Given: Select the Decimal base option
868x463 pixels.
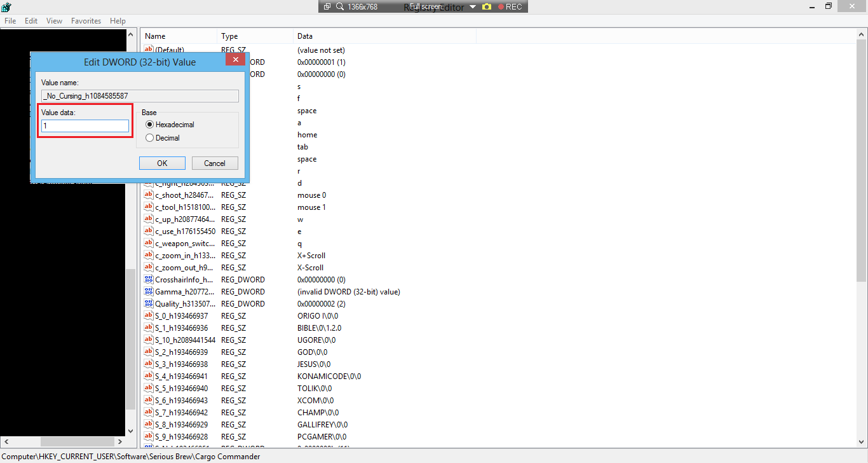Looking at the screenshot, I should (x=150, y=138).
